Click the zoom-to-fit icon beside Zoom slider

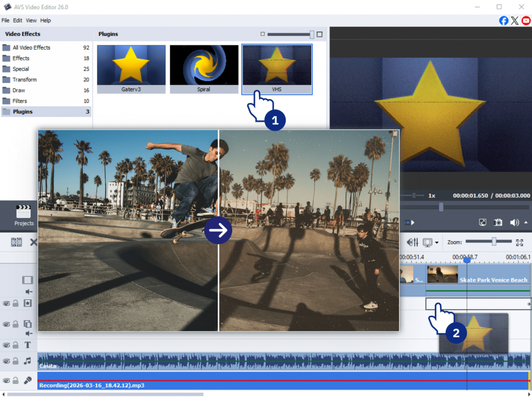(519, 242)
